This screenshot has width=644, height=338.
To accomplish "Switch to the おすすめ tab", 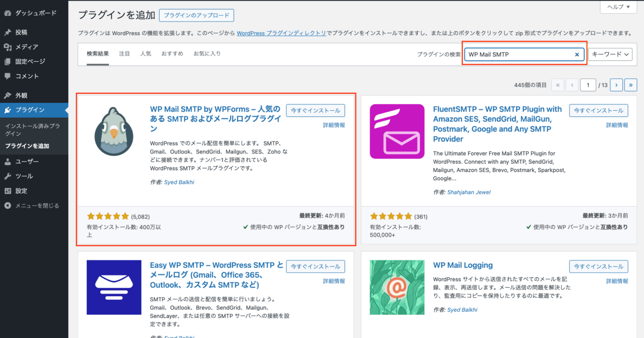I will pos(172,54).
